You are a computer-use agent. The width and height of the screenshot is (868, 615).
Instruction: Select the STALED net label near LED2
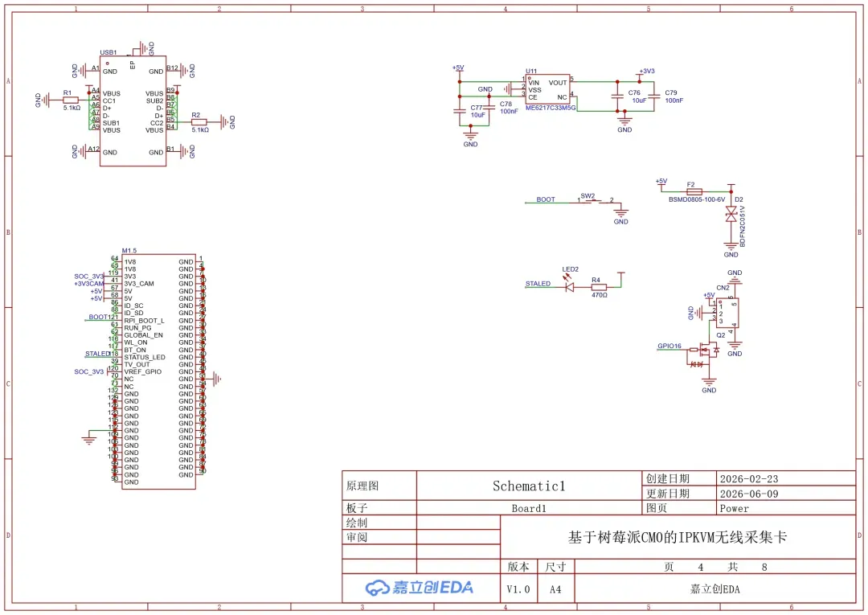(x=538, y=284)
